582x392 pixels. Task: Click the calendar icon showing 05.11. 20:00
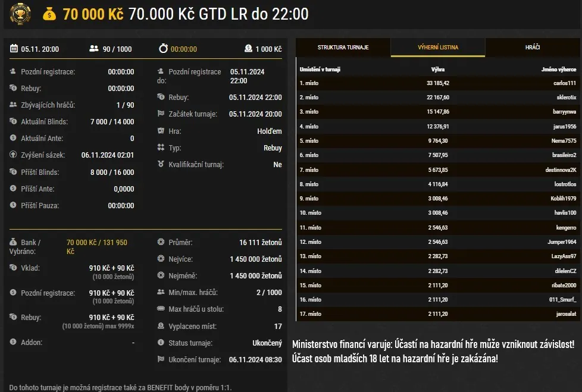(14, 49)
